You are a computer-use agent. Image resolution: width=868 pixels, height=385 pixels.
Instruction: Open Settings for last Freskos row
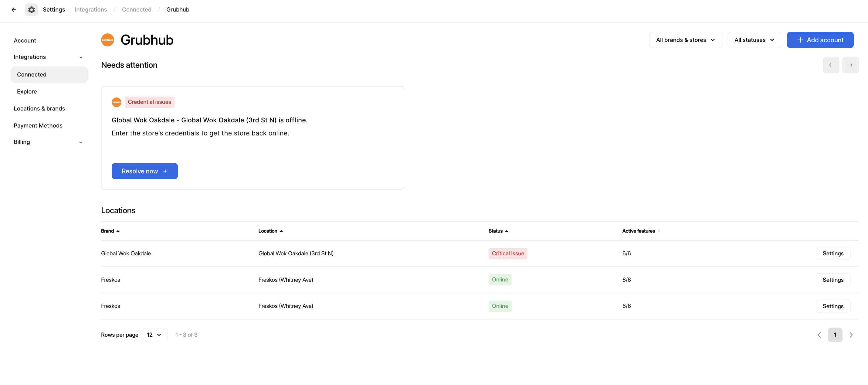tap(833, 306)
